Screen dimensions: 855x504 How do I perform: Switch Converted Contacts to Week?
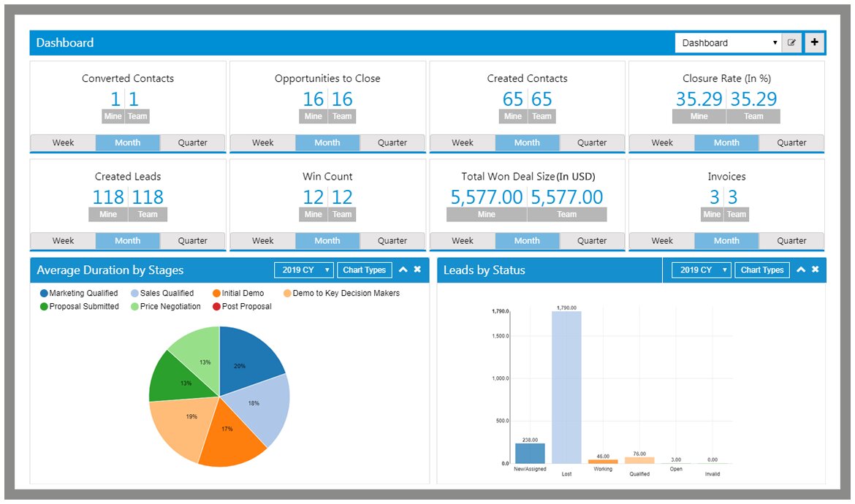63,142
